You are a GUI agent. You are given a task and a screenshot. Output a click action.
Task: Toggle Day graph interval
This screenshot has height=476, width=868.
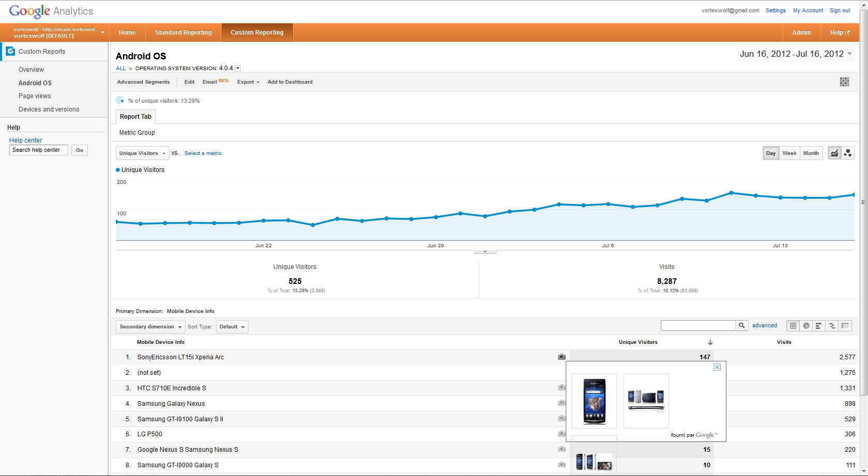tap(771, 153)
